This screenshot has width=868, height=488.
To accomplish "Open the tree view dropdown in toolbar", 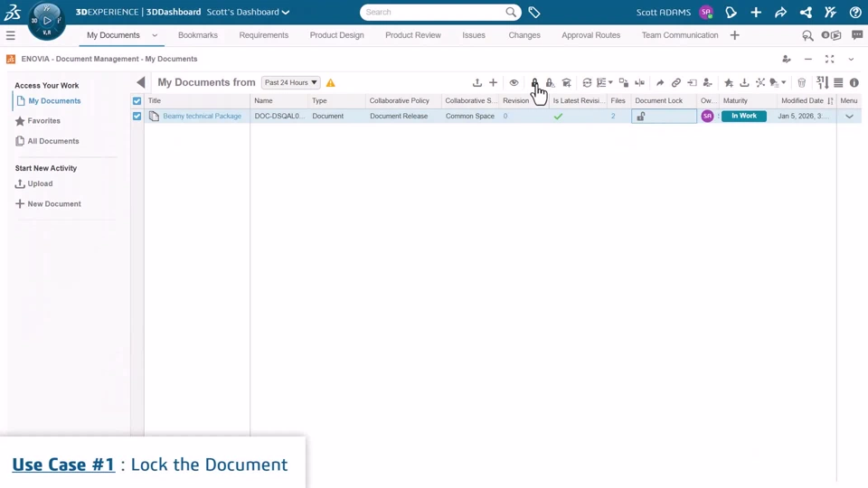I will pos(605,82).
